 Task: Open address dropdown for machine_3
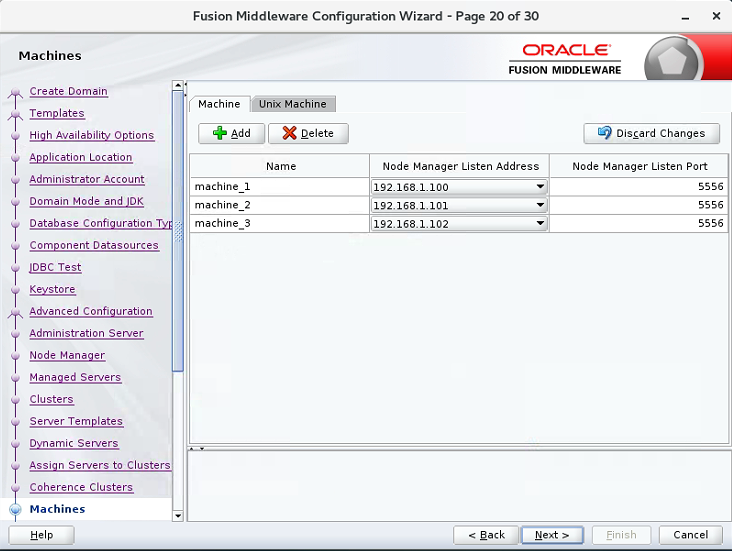tap(540, 223)
